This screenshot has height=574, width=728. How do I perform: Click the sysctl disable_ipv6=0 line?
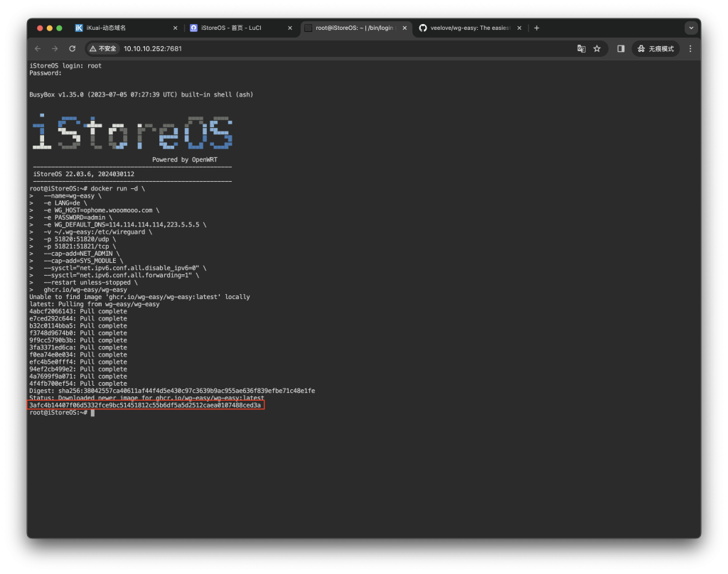coord(118,269)
